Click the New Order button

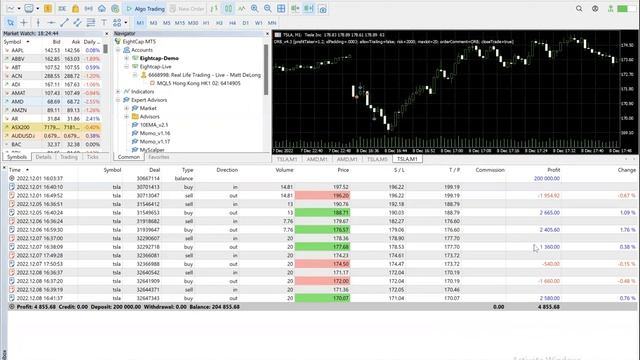[187, 9]
